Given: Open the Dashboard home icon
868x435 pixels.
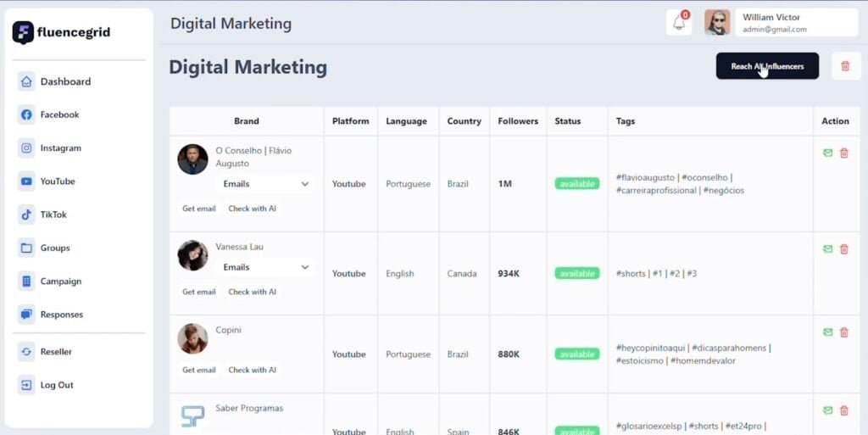Looking at the screenshot, I should tap(26, 81).
